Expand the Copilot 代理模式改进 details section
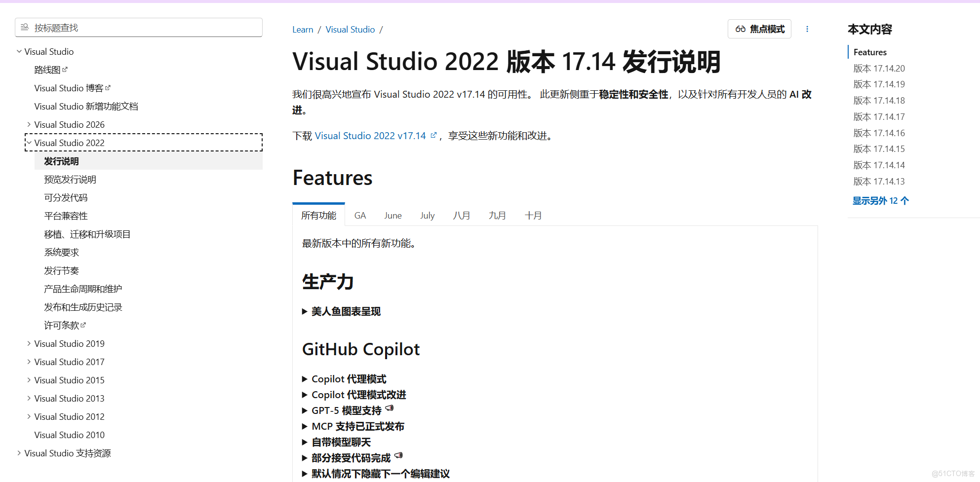The image size is (980, 482). (354, 395)
